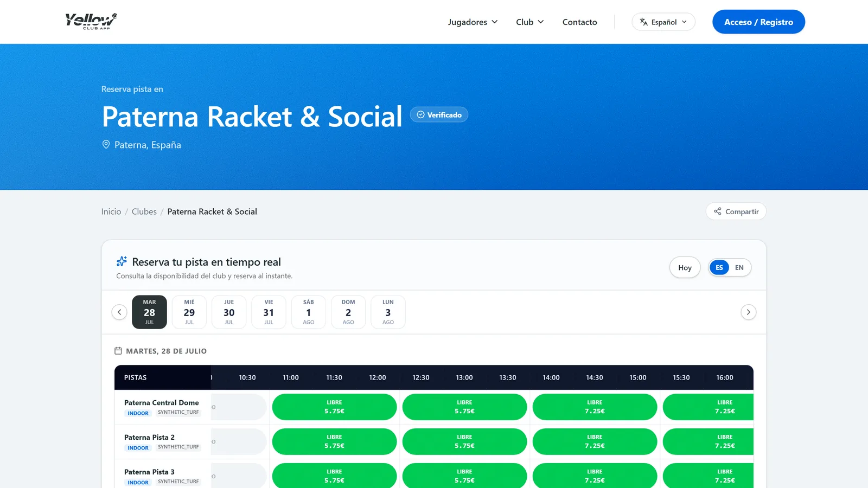Click the Yellow Club App logo
868x488 pixels.
pyautogui.click(x=91, y=21)
